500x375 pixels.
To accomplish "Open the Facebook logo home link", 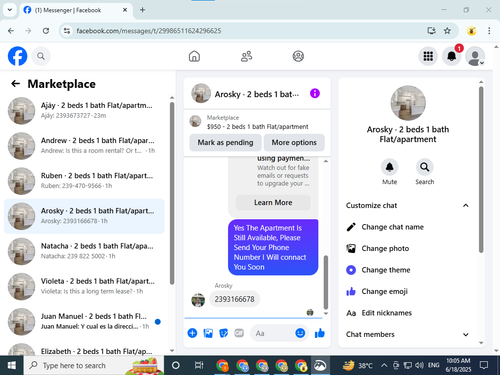I will [x=17, y=56].
